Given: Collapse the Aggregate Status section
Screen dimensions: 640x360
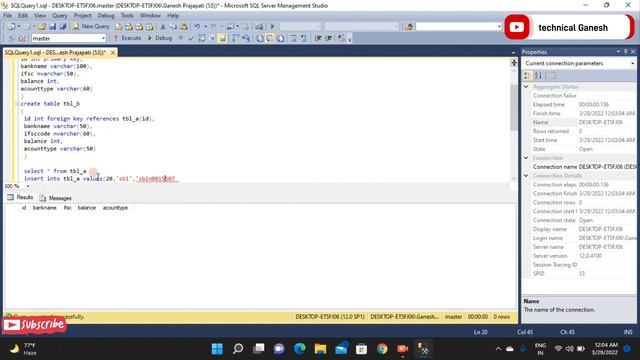Looking at the screenshot, I should [x=526, y=87].
